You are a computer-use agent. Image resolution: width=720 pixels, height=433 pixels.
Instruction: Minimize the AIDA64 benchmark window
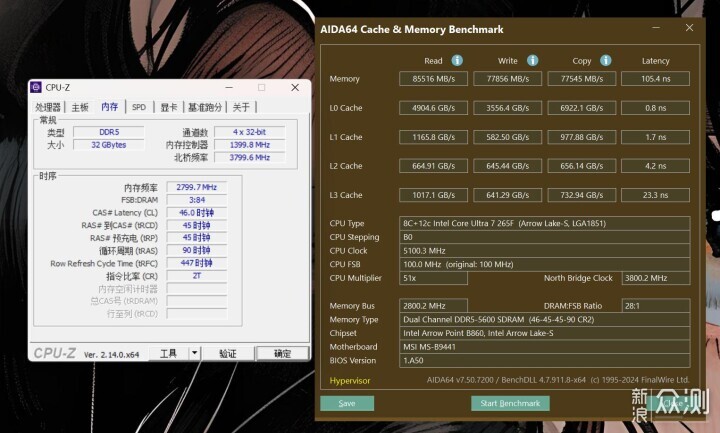tap(656, 28)
